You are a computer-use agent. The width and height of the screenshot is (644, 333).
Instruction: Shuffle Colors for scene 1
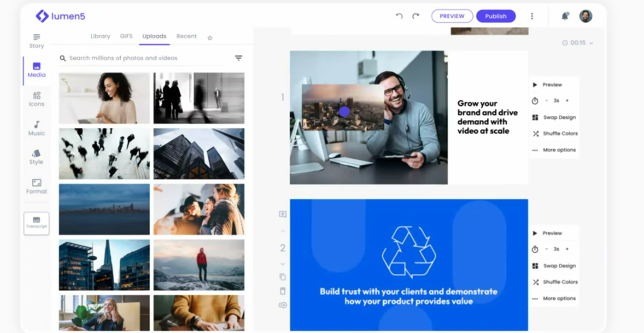tap(555, 133)
